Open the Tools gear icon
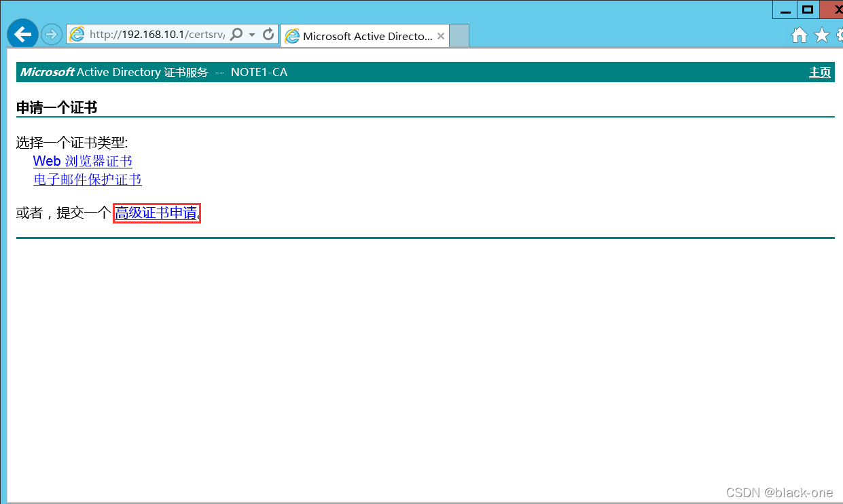This screenshot has width=843, height=504. 839,35
